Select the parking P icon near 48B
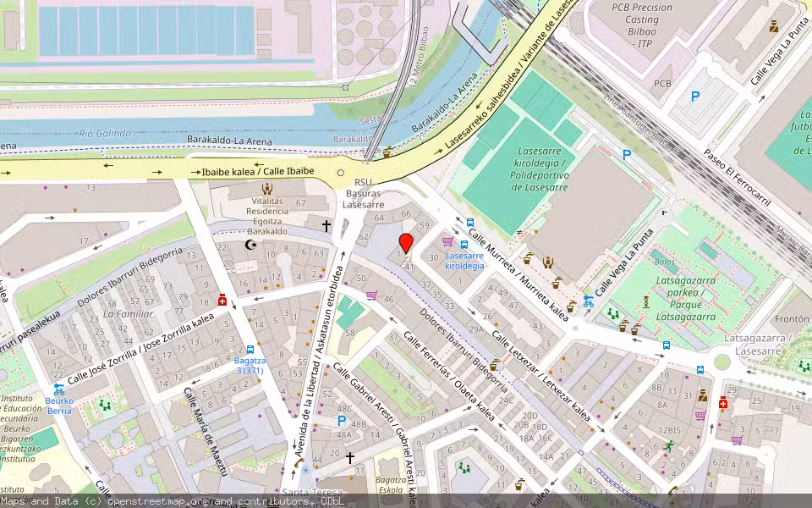This screenshot has height=508, width=812. [x=341, y=421]
